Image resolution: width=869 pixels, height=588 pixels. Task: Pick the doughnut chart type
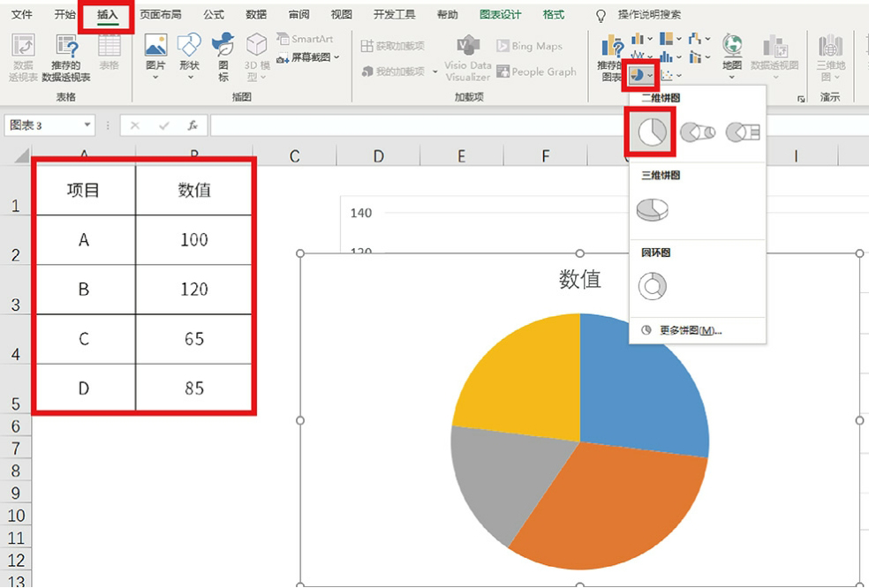(x=652, y=285)
